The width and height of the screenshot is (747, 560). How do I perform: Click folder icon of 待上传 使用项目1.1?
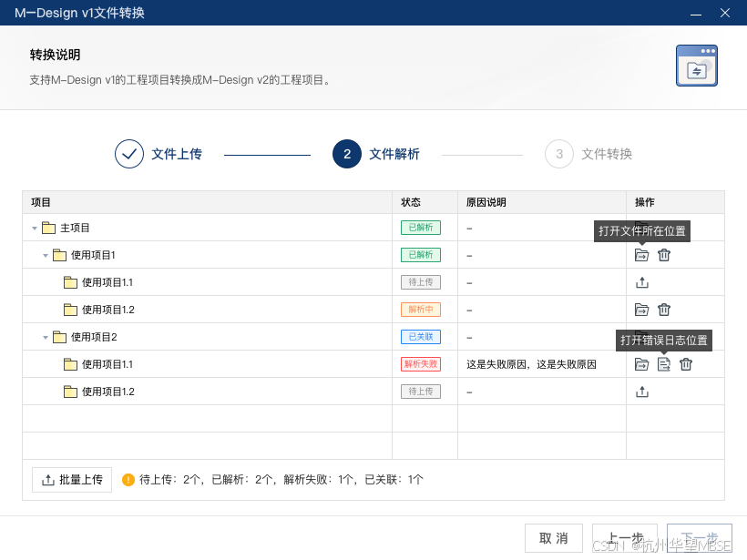tap(70, 282)
